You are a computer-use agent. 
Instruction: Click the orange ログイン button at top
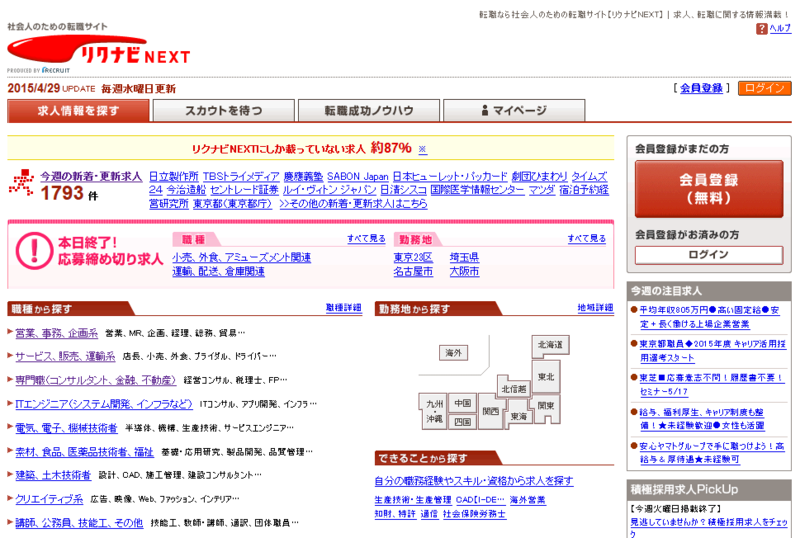(764, 88)
